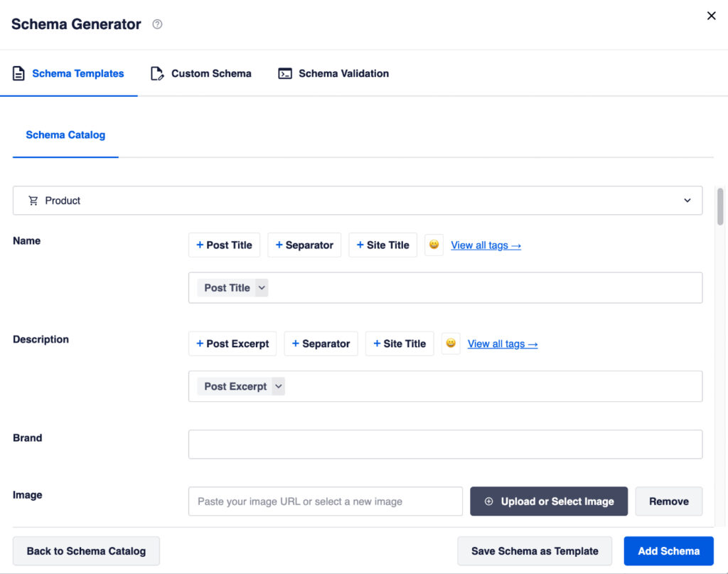
Task: Click the vertical scrollbar thumb
Action: pos(720,206)
